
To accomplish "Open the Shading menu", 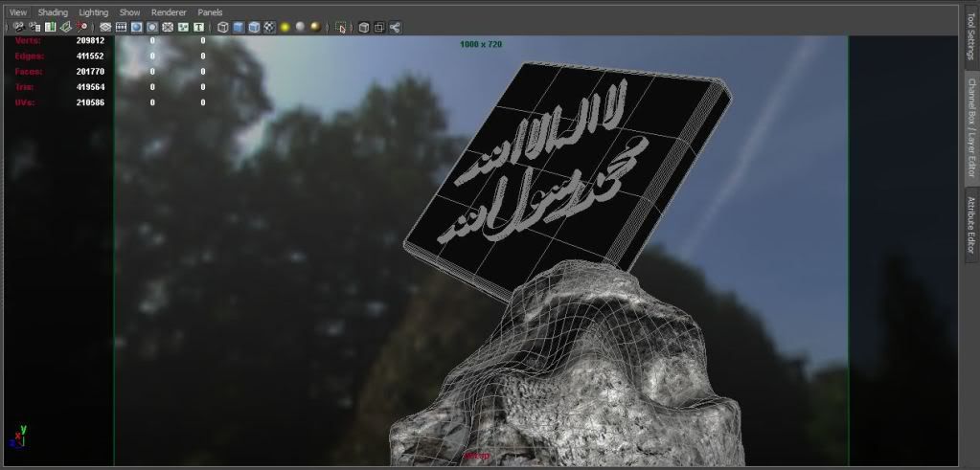I will pos(53,11).
